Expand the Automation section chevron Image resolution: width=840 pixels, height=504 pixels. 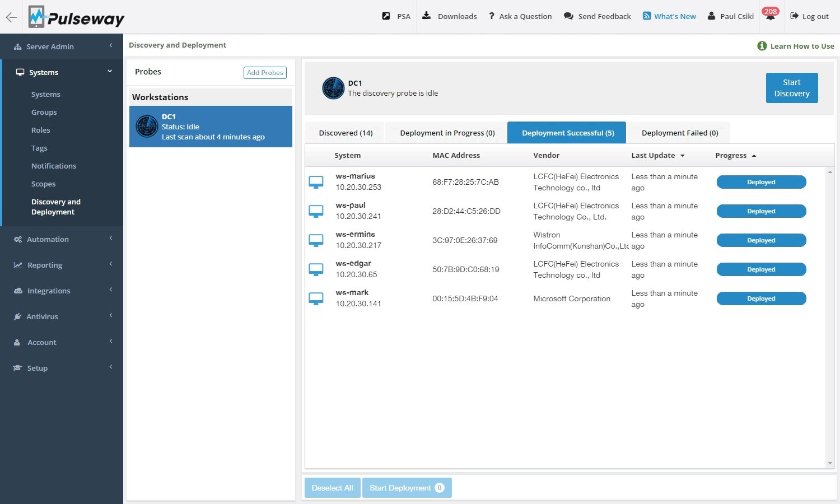pos(111,238)
